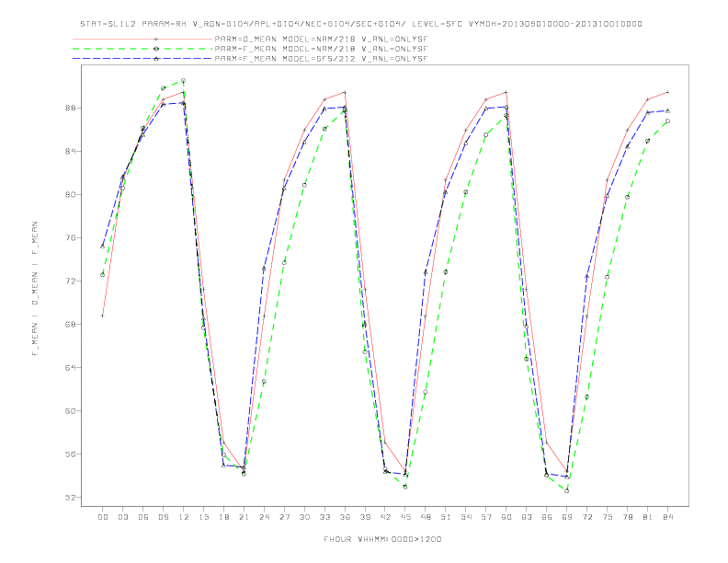Click x-axis forecast hour label 69
Screen dimensions: 728x563
coord(567,517)
